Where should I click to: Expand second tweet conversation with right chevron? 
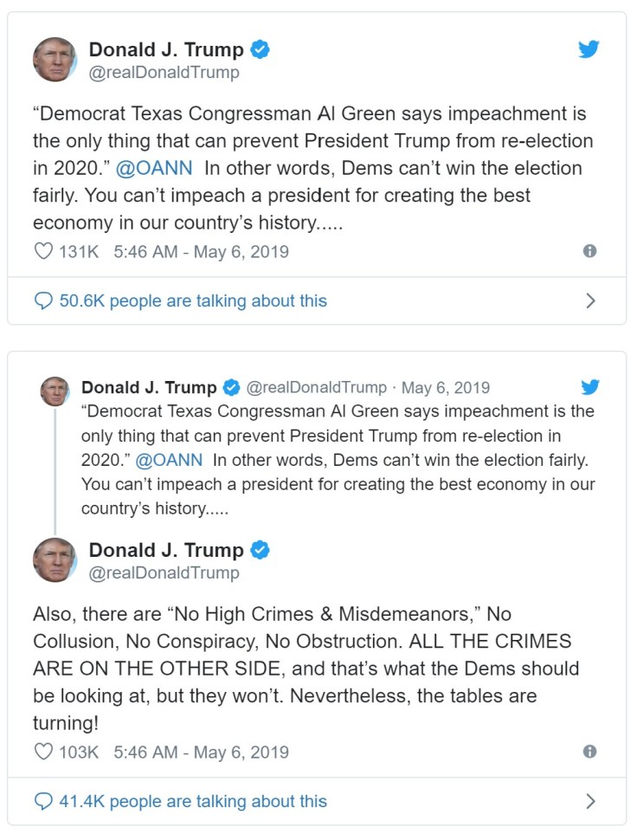(x=591, y=802)
